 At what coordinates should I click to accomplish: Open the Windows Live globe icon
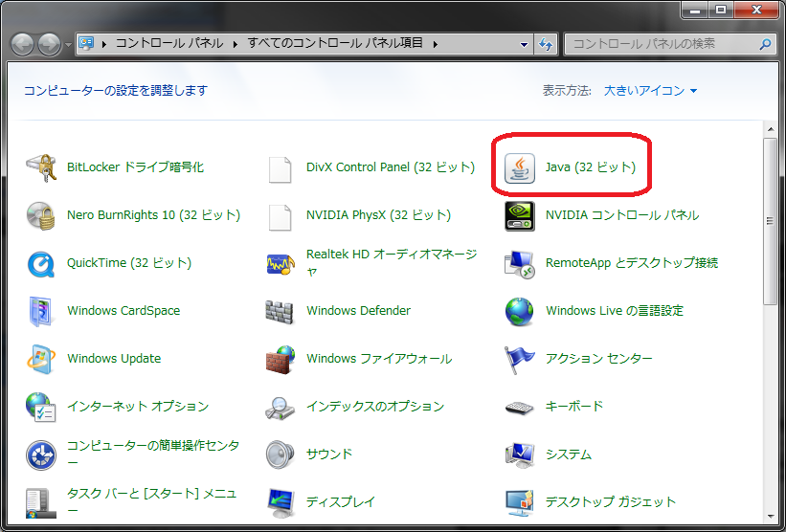coord(519,311)
